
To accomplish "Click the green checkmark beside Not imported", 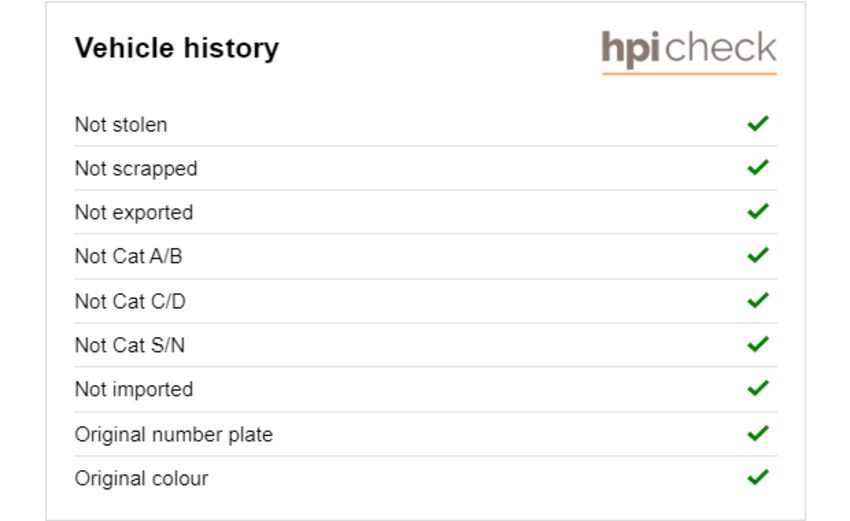I will [x=758, y=388].
